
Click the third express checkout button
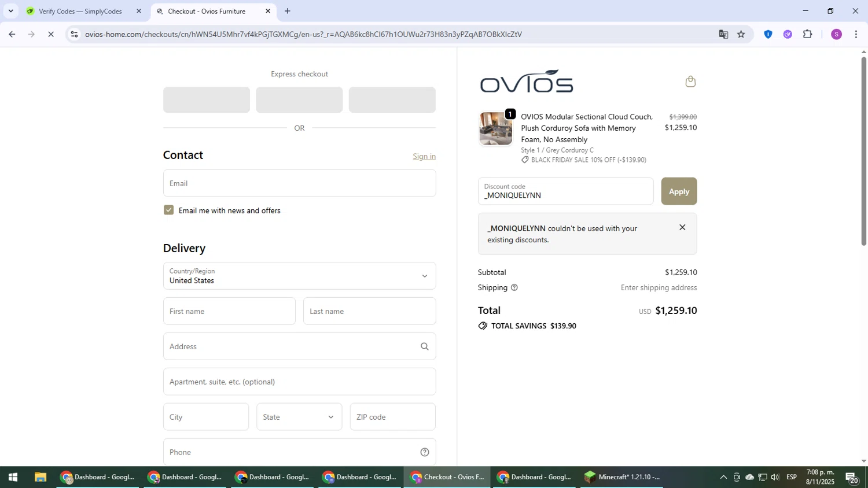pyautogui.click(x=392, y=99)
